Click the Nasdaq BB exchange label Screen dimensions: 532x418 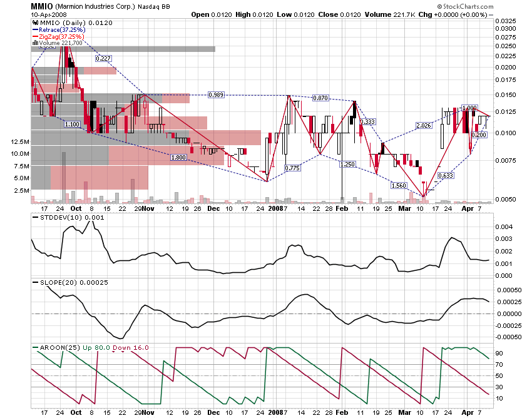point(154,6)
